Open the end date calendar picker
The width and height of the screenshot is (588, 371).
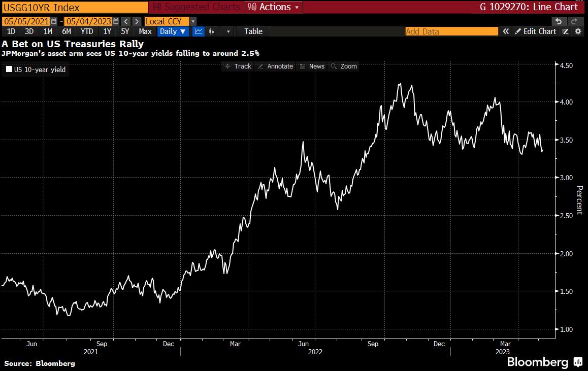click(116, 21)
